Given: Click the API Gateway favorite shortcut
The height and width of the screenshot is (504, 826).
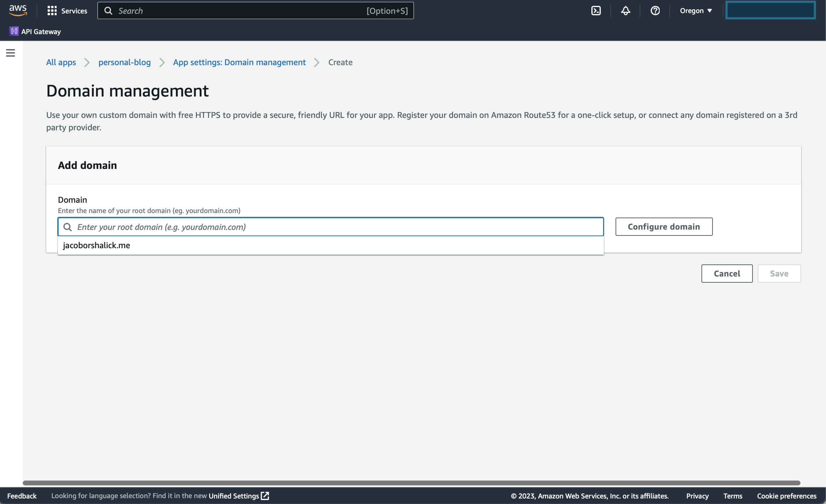Looking at the screenshot, I should point(35,31).
